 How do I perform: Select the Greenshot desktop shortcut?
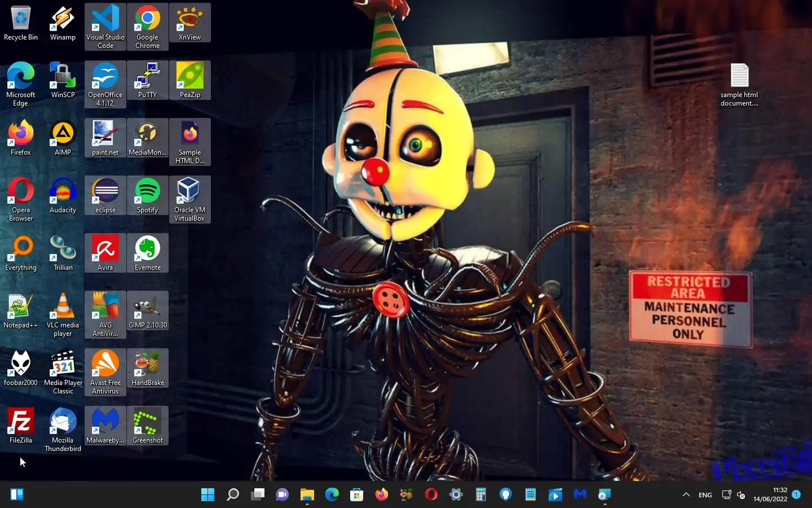[148, 426]
